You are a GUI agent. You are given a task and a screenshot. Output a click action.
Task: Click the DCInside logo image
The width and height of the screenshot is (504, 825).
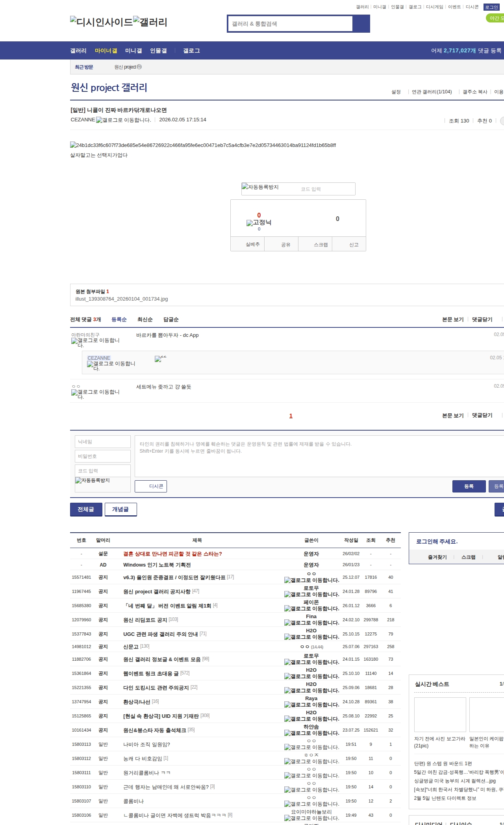point(101,22)
